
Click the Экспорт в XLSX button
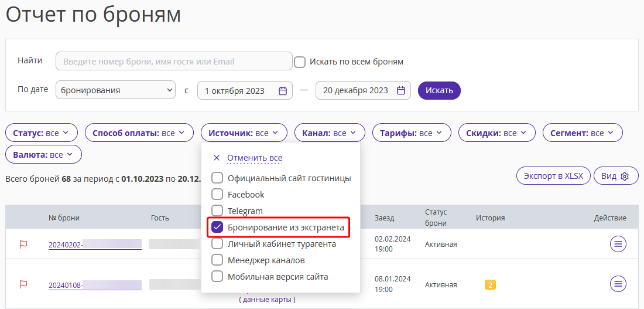pyautogui.click(x=553, y=176)
